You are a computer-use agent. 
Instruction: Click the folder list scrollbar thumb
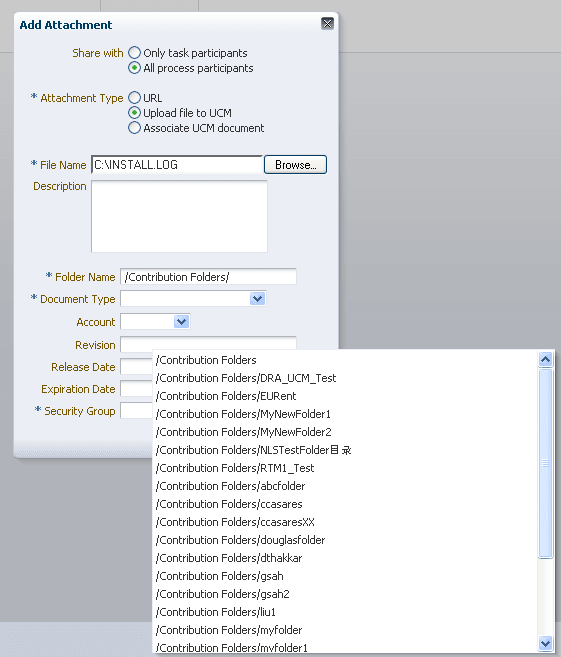point(545,463)
